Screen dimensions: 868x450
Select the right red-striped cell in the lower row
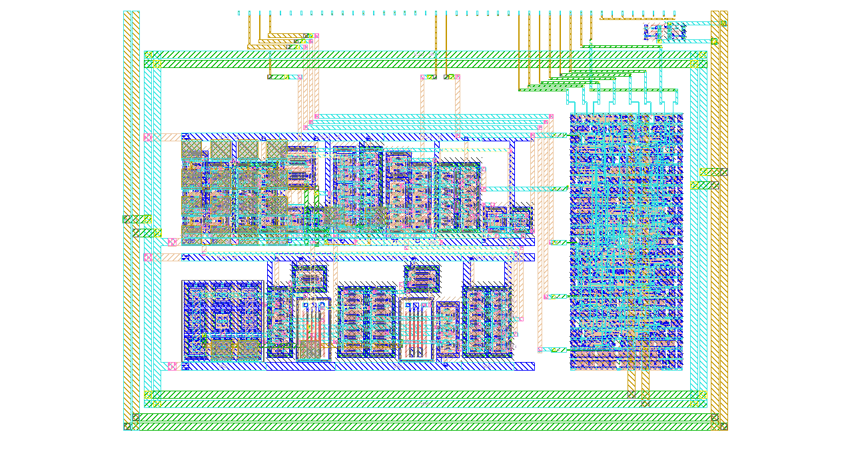click(416, 329)
